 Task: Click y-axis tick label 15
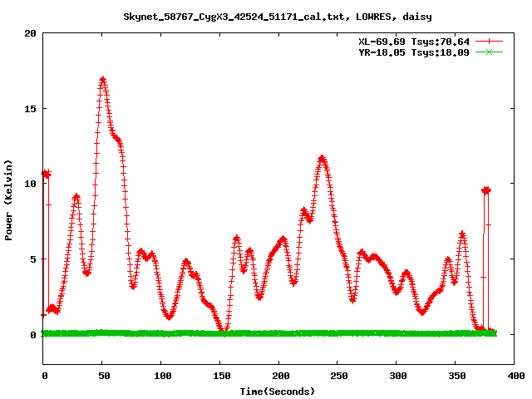coord(30,109)
